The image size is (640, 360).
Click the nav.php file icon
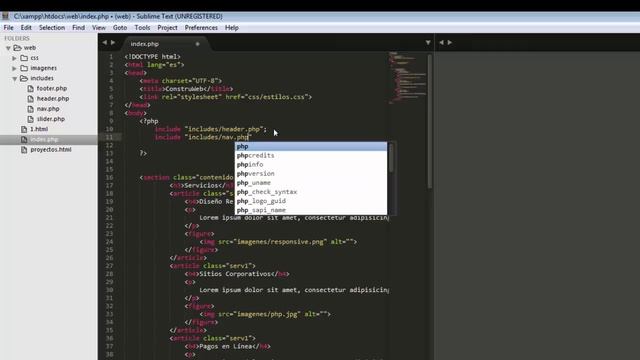point(31,109)
